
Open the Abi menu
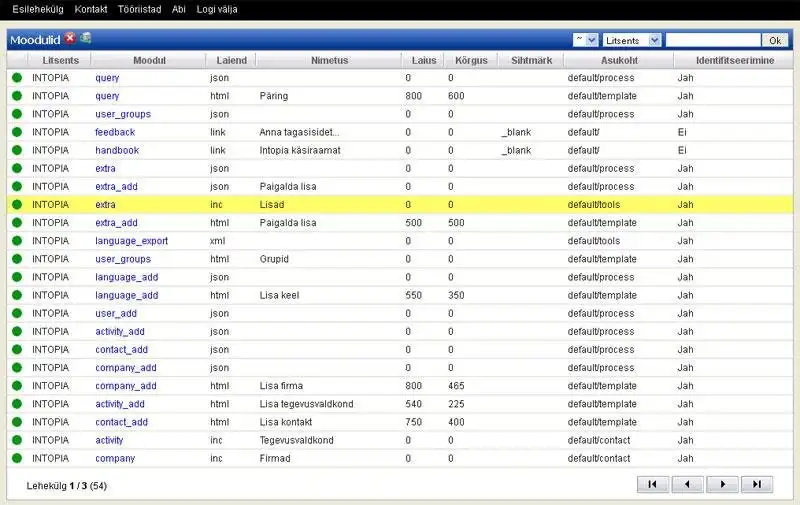point(179,9)
